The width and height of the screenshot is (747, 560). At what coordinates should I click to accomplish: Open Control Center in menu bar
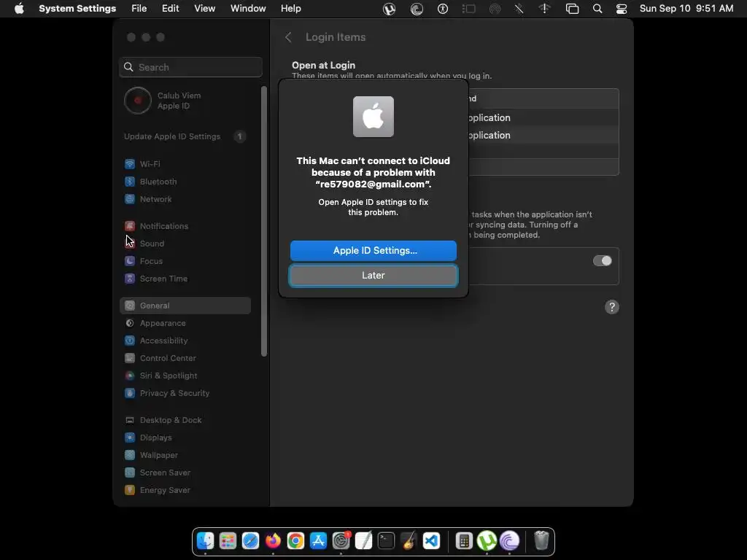click(x=622, y=9)
